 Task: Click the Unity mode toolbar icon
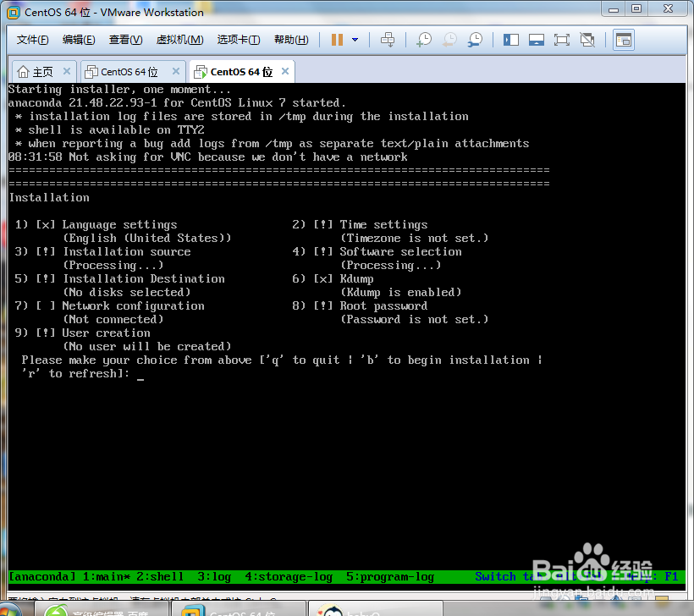[x=587, y=41]
